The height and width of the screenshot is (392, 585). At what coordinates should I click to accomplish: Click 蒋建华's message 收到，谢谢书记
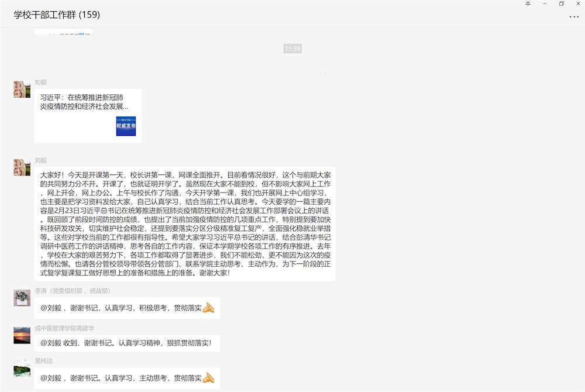[x=126, y=343]
